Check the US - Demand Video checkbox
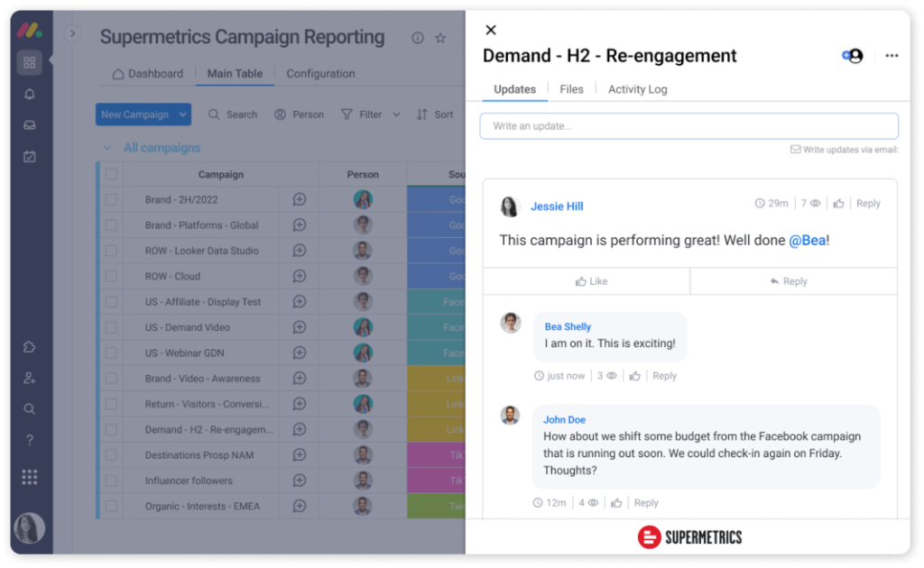Screen dimensions: 924x568 [x=111, y=327]
